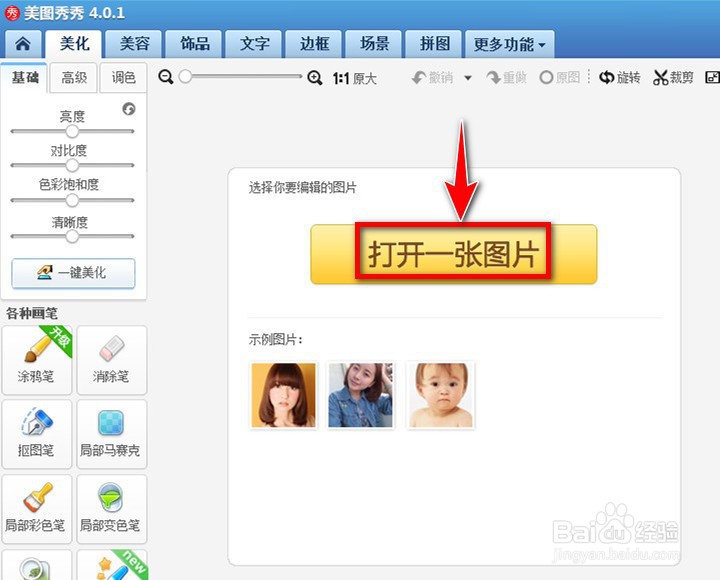
Task: Click the 一键美化 button
Action: [x=73, y=273]
